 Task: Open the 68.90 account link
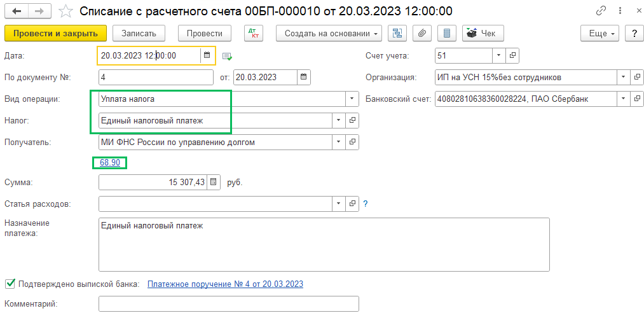click(x=110, y=163)
